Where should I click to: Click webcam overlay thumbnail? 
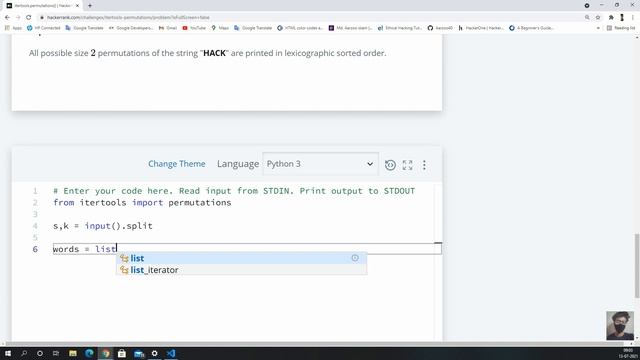coord(620,326)
